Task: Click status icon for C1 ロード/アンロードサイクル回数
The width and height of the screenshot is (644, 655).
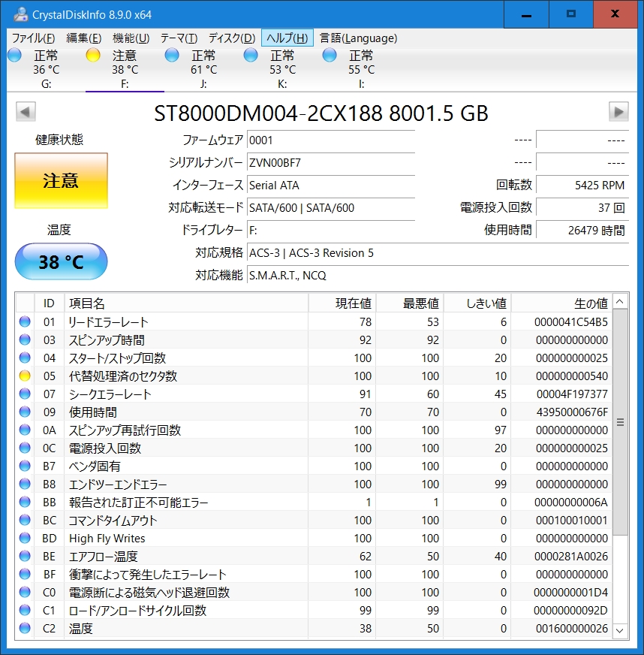Action: point(25,610)
